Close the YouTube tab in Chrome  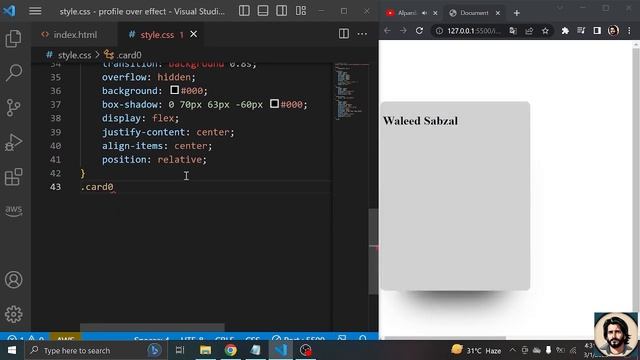pos(435,13)
